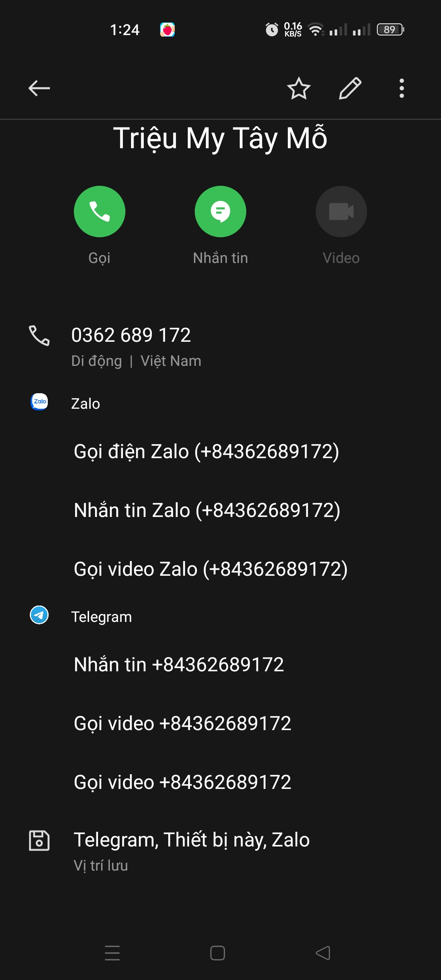
Task: Open Android recent apps navigation button
Action: [x=112, y=953]
